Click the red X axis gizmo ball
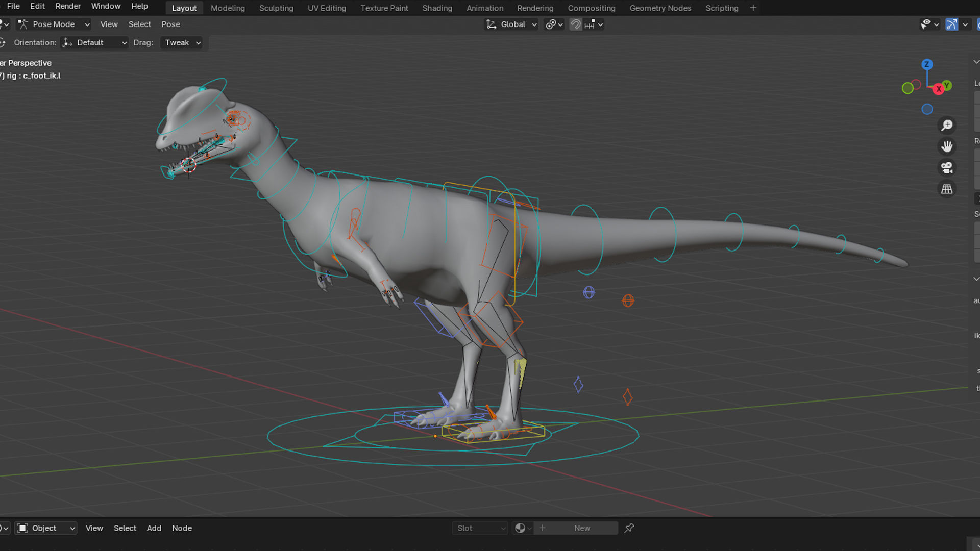This screenshot has width=980, height=551. coord(938,89)
